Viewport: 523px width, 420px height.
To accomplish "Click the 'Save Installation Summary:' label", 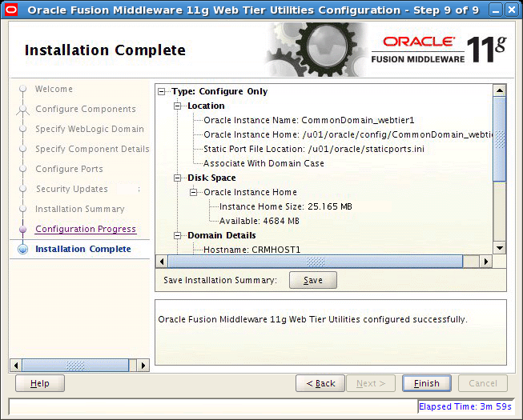I will (x=220, y=280).
